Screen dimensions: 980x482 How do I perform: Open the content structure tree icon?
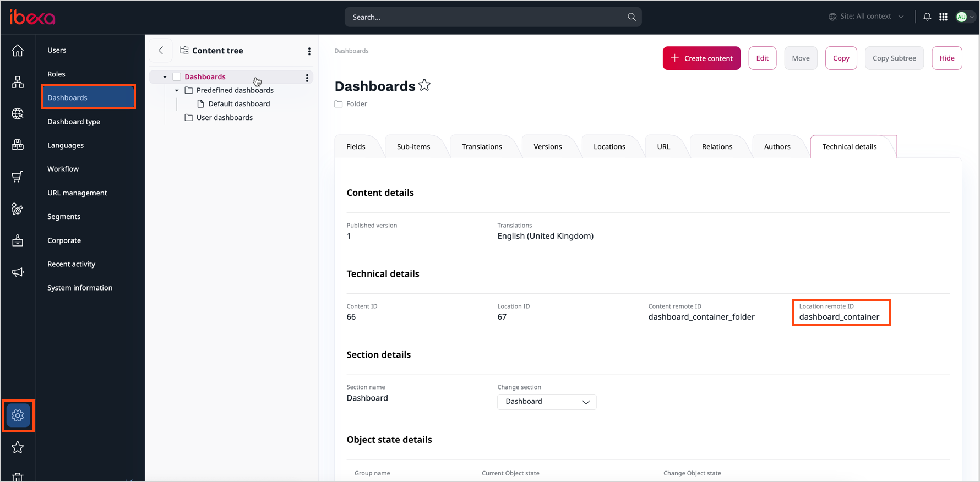[18, 83]
